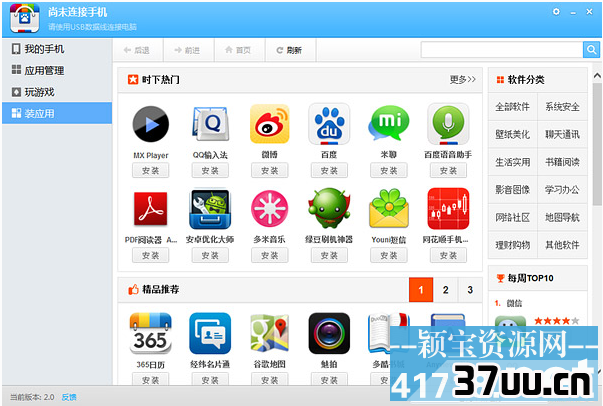Open the 地图导航 category
Viewport: 603px width, 406px height.
click(562, 217)
